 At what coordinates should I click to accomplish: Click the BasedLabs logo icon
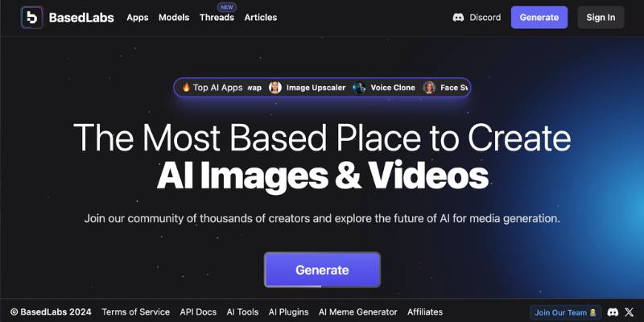[x=31, y=18]
